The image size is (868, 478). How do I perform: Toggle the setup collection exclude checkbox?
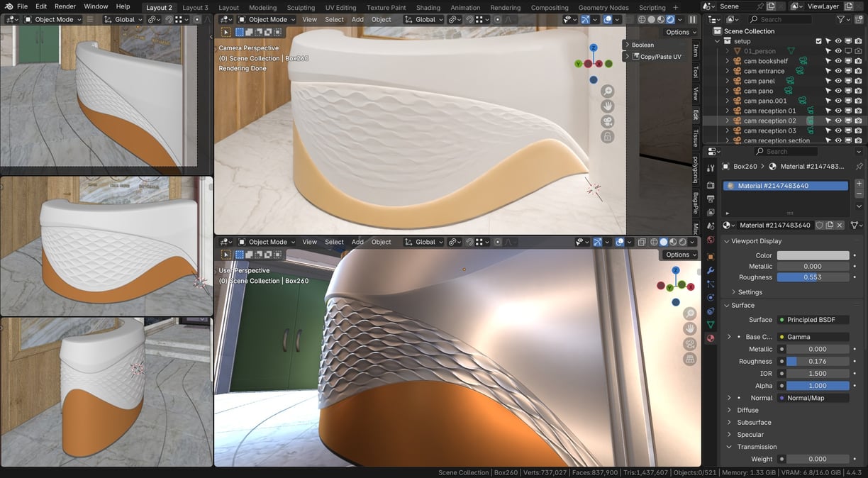pos(819,41)
